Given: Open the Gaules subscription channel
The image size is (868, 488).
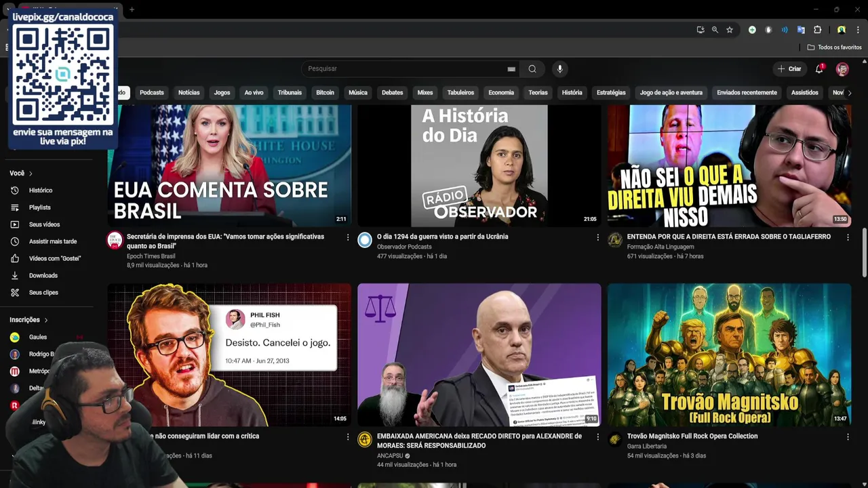Looking at the screenshot, I should 38,337.
